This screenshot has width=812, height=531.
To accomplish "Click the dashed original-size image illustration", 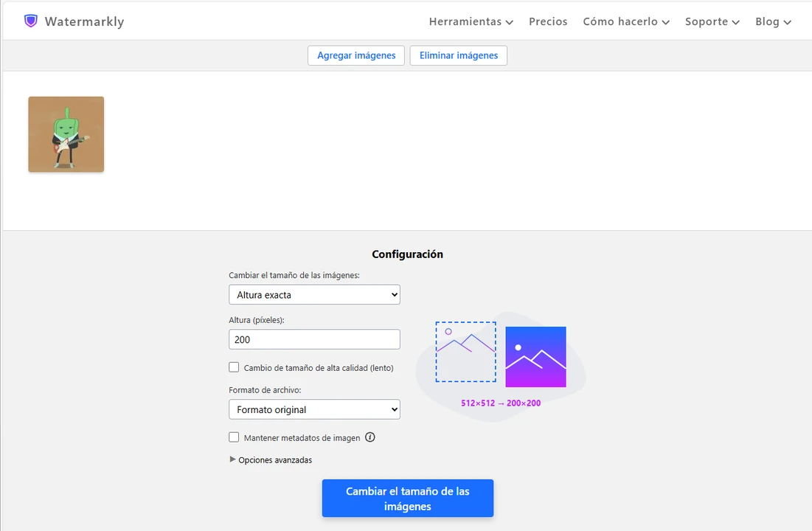I will (x=465, y=352).
